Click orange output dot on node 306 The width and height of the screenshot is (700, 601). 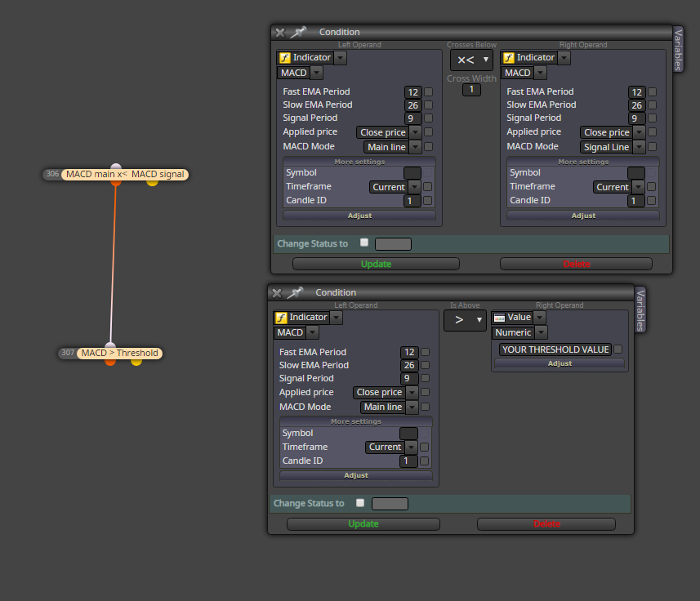[x=116, y=182]
